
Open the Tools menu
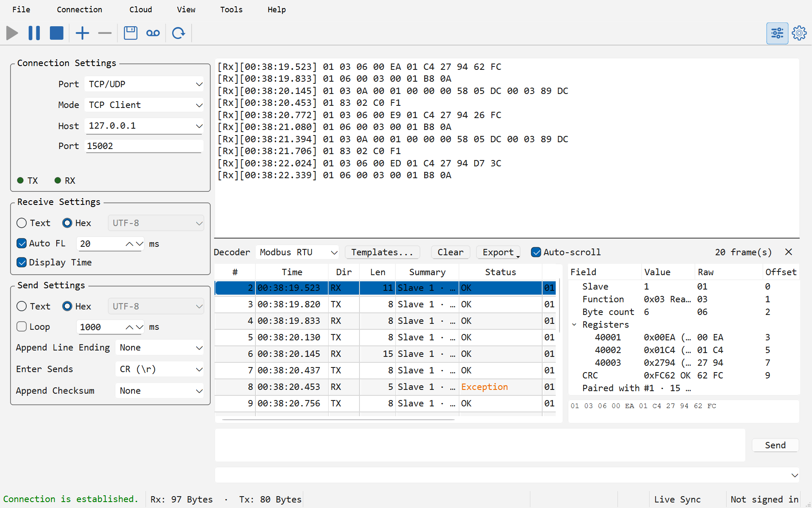(x=231, y=9)
